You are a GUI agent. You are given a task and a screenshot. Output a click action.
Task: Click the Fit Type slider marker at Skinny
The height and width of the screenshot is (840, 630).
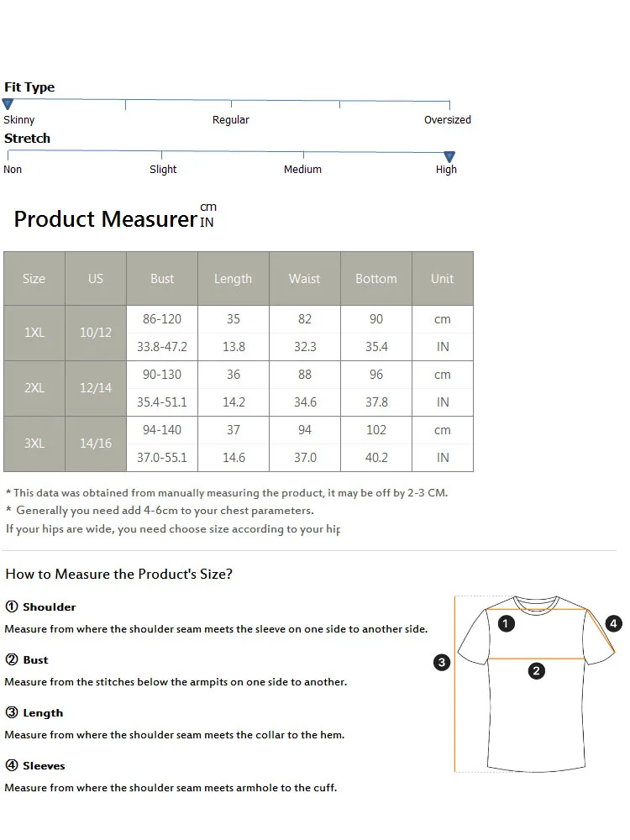(x=8, y=104)
